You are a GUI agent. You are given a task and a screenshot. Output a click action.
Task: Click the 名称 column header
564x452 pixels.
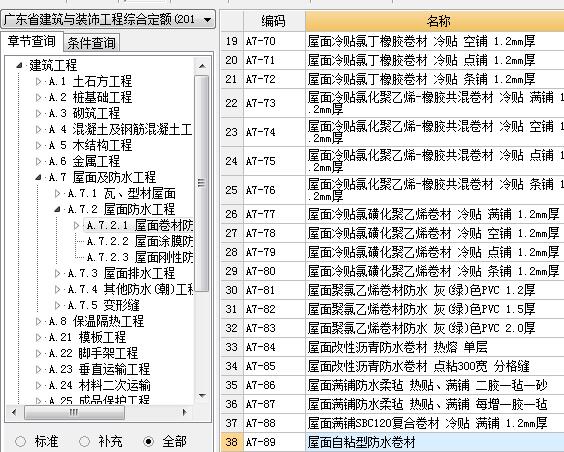pos(435,21)
